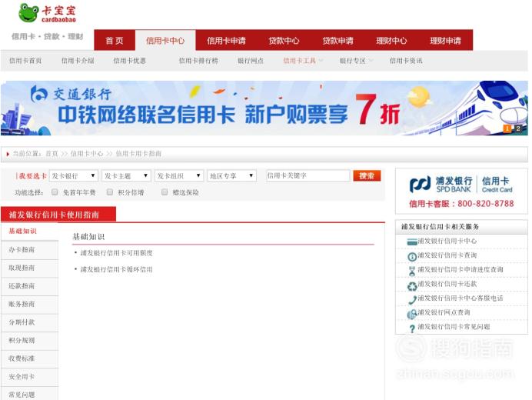This screenshot has height=400, width=532.
Task: Open the 发卡主题 dropdown
Action: click(x=126, y=176)
